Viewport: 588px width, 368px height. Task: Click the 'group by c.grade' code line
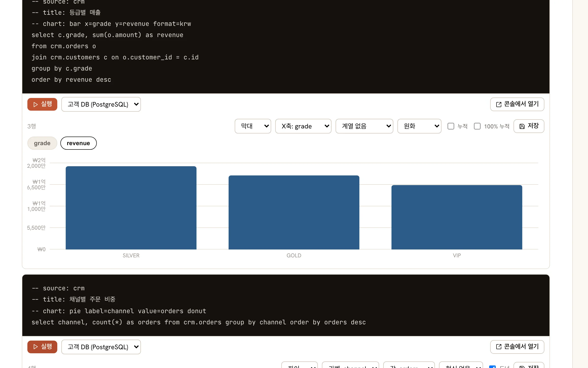click(x=62, y=69)
